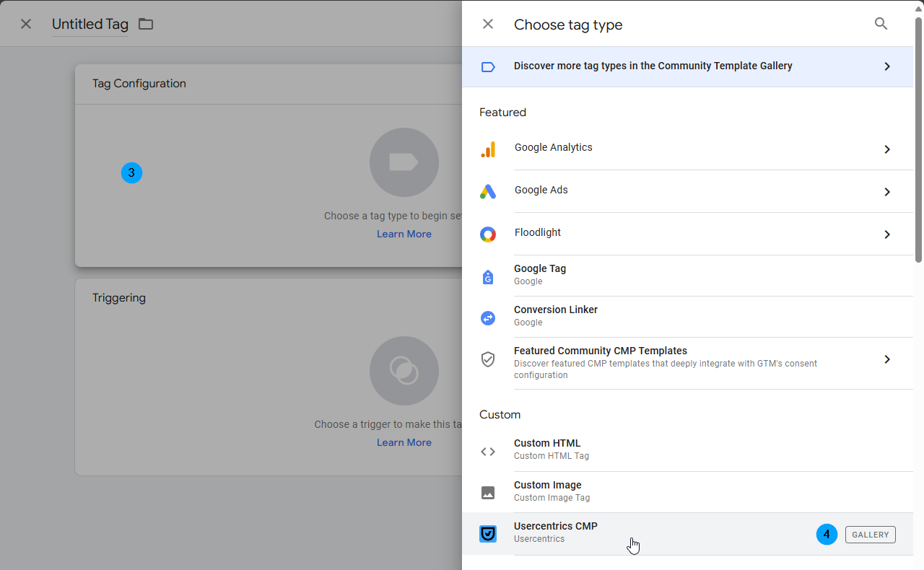
Task: Click the folder icon beside Untitled Tag
Action: [146, 24]
